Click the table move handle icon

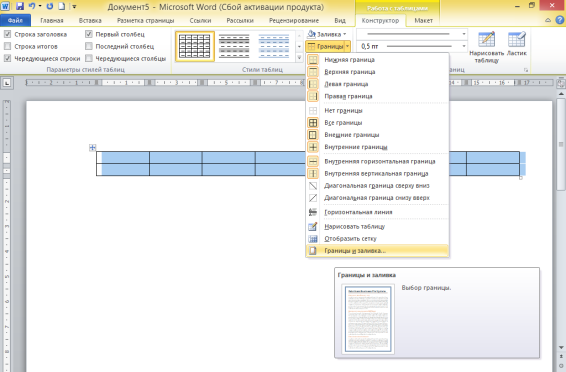point(92,147)
